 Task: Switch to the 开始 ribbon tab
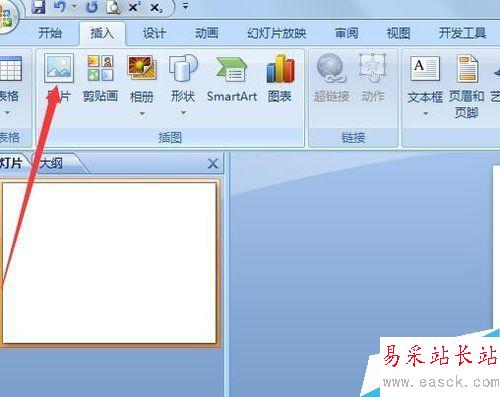[50, 33]
